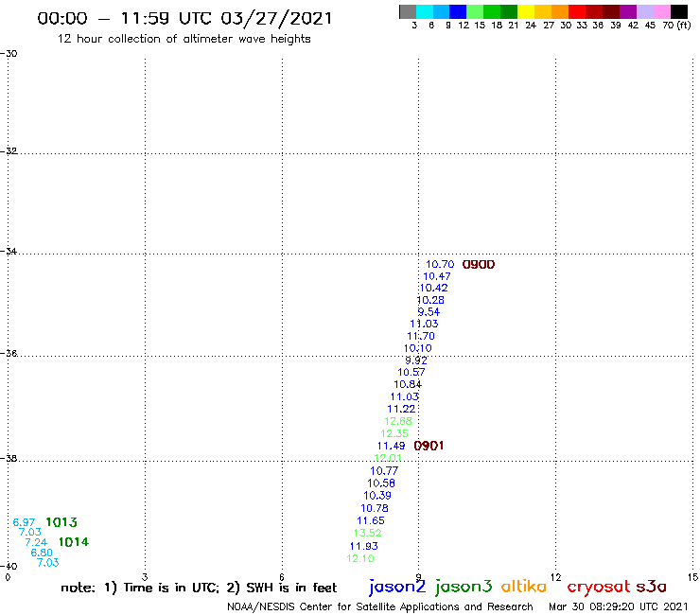Select the "-38" latitude axis label

pos(9,458)
